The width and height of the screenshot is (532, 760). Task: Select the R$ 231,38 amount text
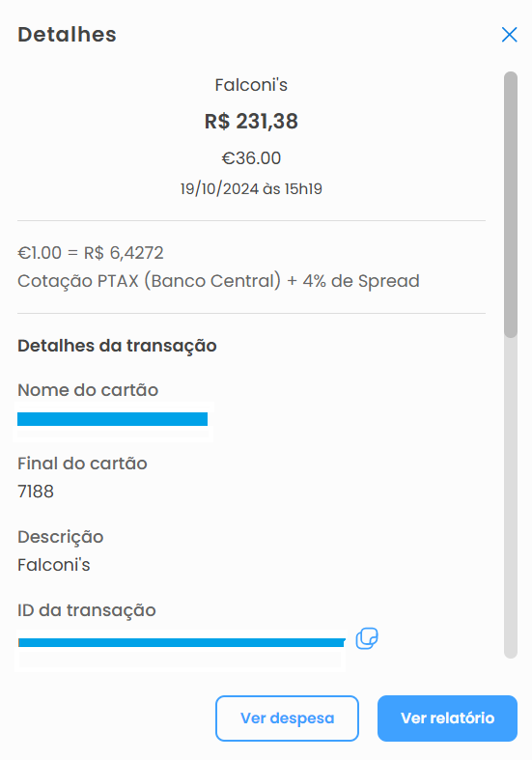[251, 121]
